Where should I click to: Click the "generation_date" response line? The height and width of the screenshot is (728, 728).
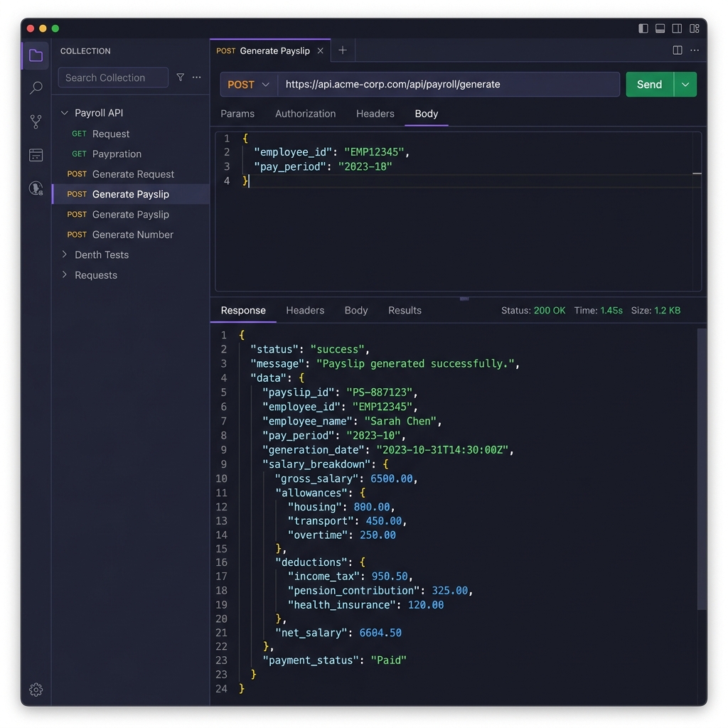point(388,450)
